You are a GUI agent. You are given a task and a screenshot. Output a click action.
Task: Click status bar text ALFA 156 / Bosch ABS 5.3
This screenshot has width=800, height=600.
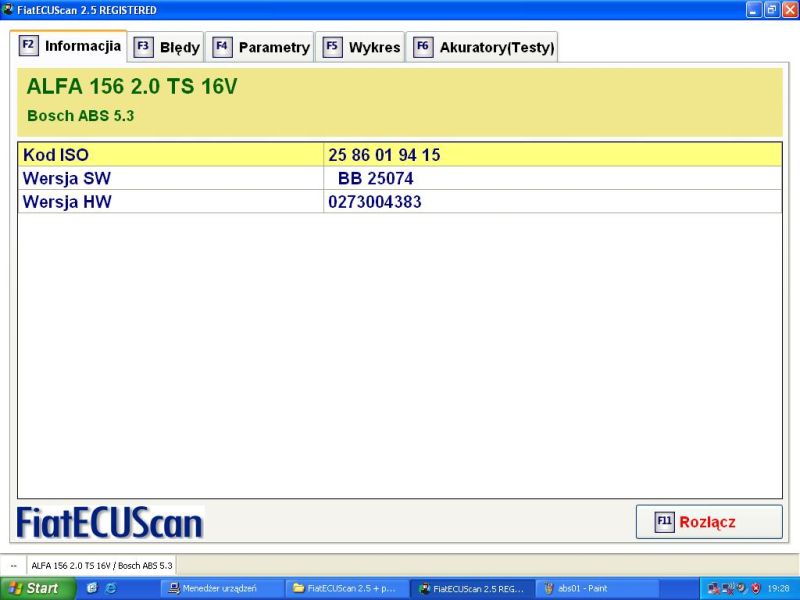point(102,566)
